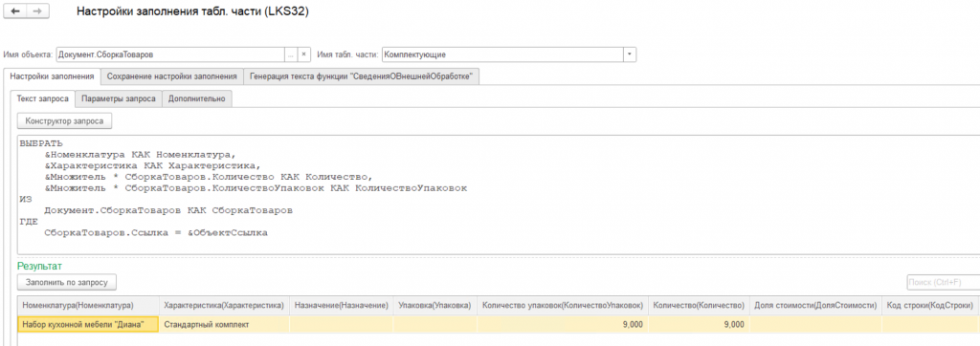Sort by Номенклатура column header
Image resolution: width=980 pixels, height=346 pixels.
88,306
